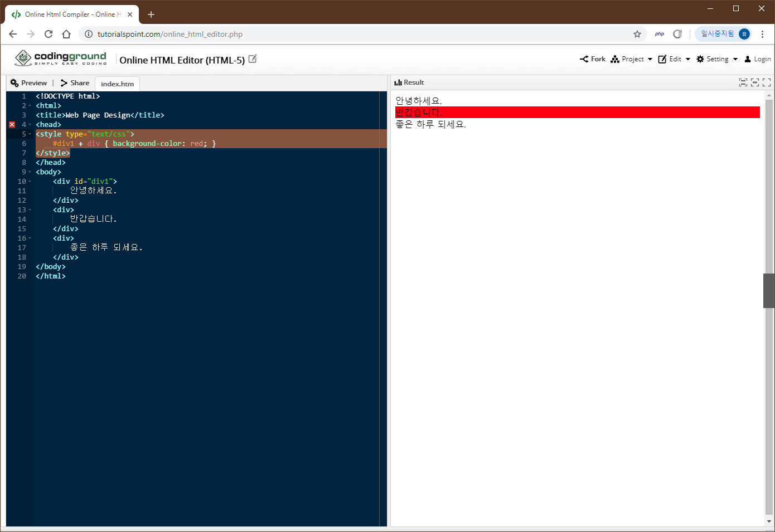The height and width of the screenshot is (532, 775).
Task: Click the </html> closing tag on line 20
Action: tap(51, 276)
